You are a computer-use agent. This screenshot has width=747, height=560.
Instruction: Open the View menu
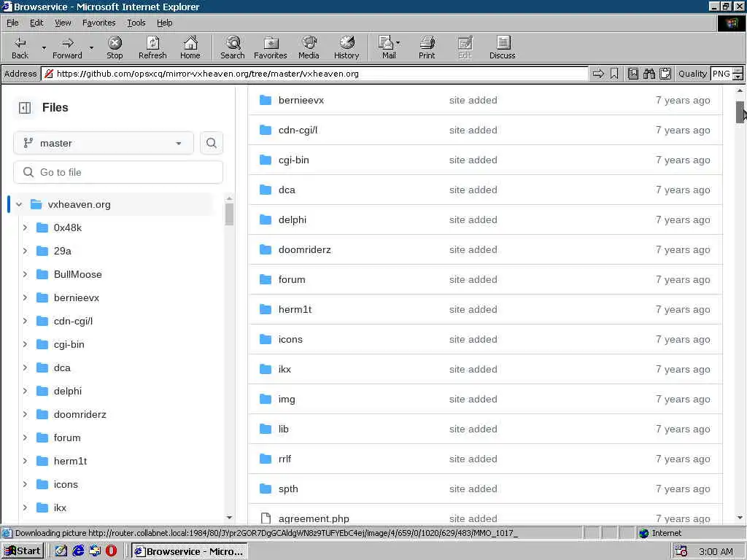(x=63, y=23)
